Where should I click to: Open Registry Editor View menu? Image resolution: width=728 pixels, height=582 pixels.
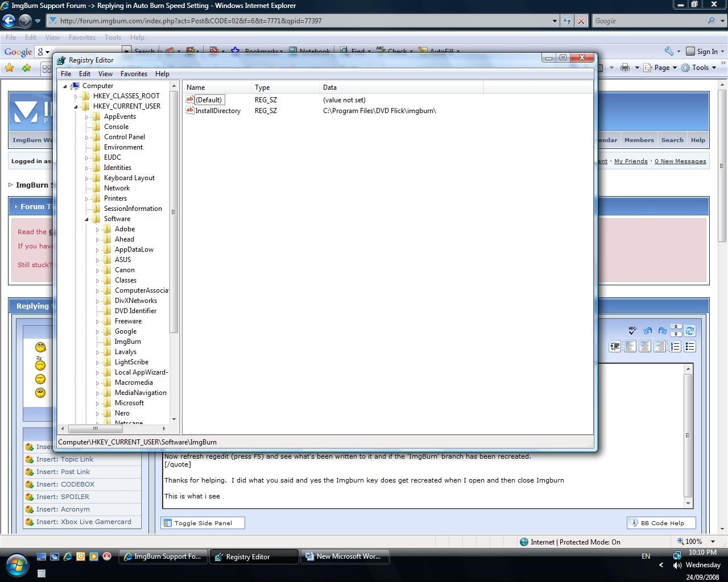[105, 74]
